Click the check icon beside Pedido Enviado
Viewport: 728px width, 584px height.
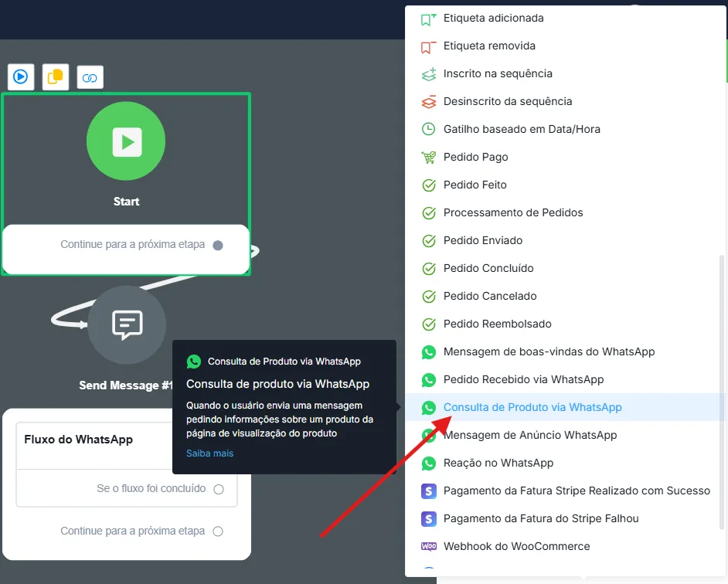[x=429, y=241]
